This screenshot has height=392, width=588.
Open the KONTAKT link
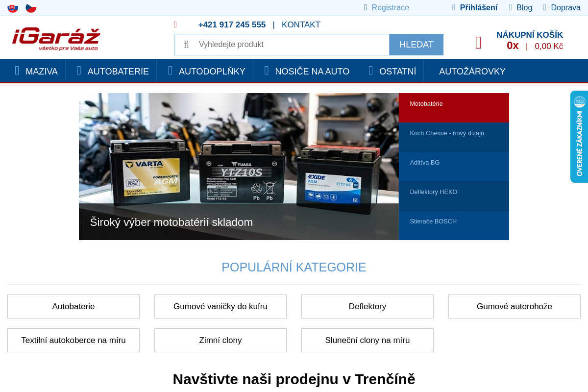click(301, 24)
